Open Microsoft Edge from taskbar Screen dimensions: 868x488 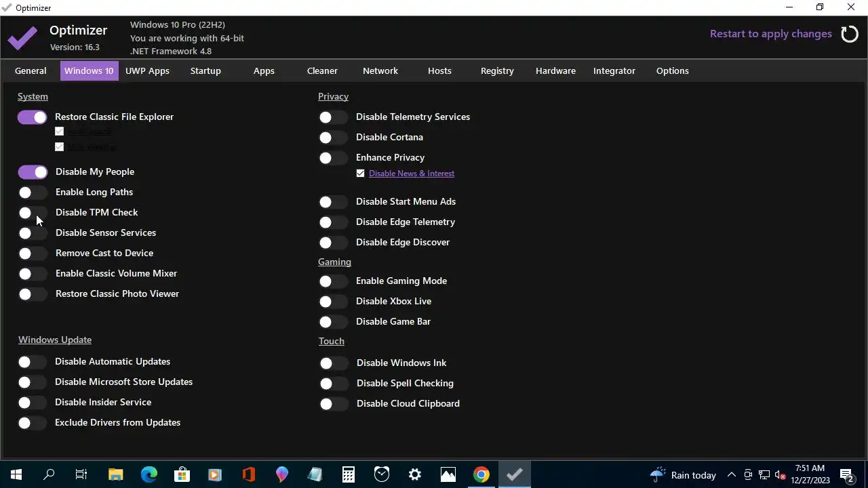(x=149, y=474)
